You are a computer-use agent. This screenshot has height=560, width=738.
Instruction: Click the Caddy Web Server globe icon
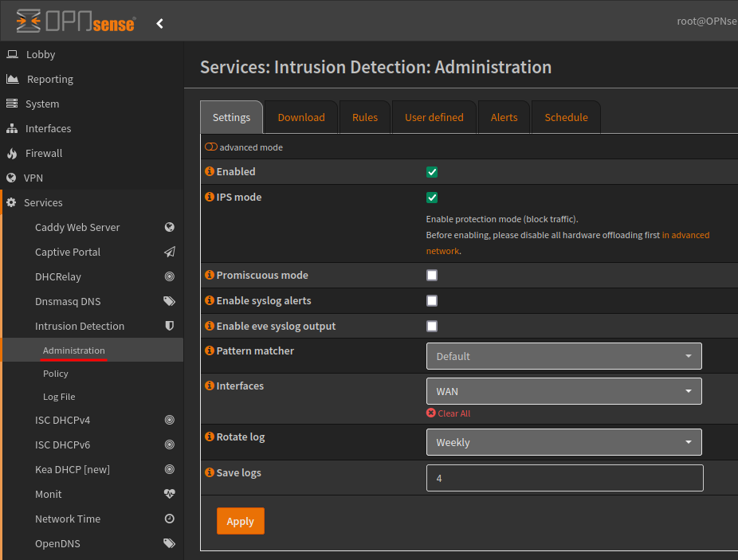click(170, 227)
